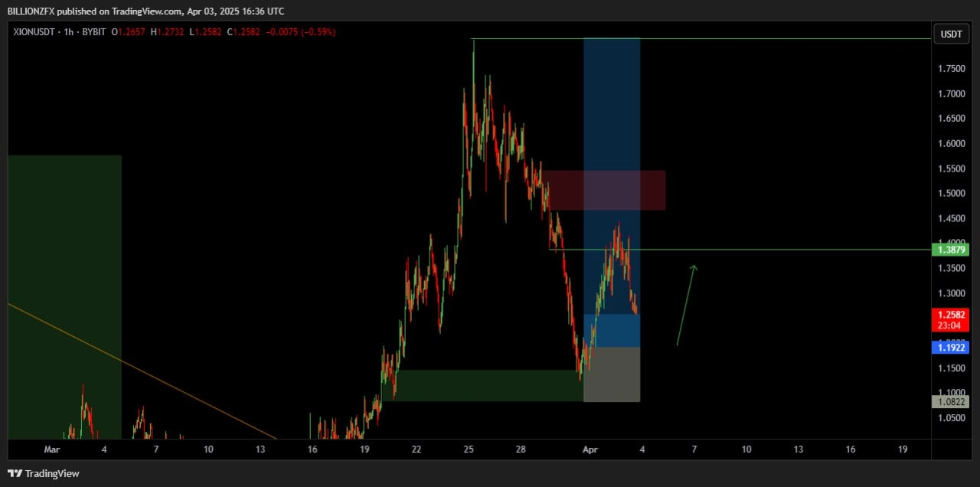Screen dimensions: 980x487
Task: Click the 1.3500 price axis label
Action: [x=951, y=268]
